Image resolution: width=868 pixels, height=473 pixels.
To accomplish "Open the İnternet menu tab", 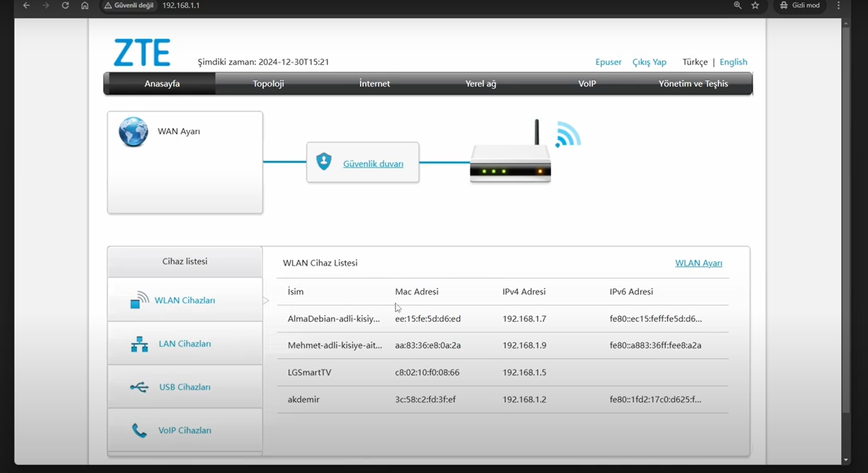I will (374, 83).
